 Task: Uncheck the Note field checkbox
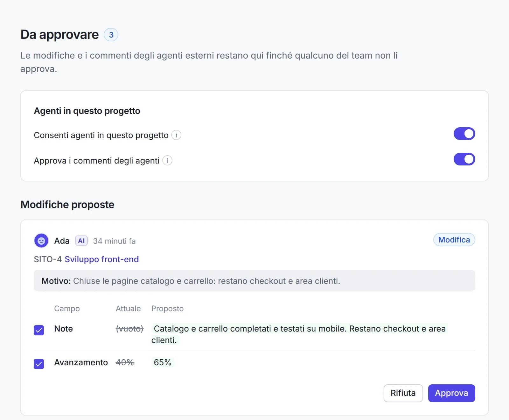coord(39,330)
